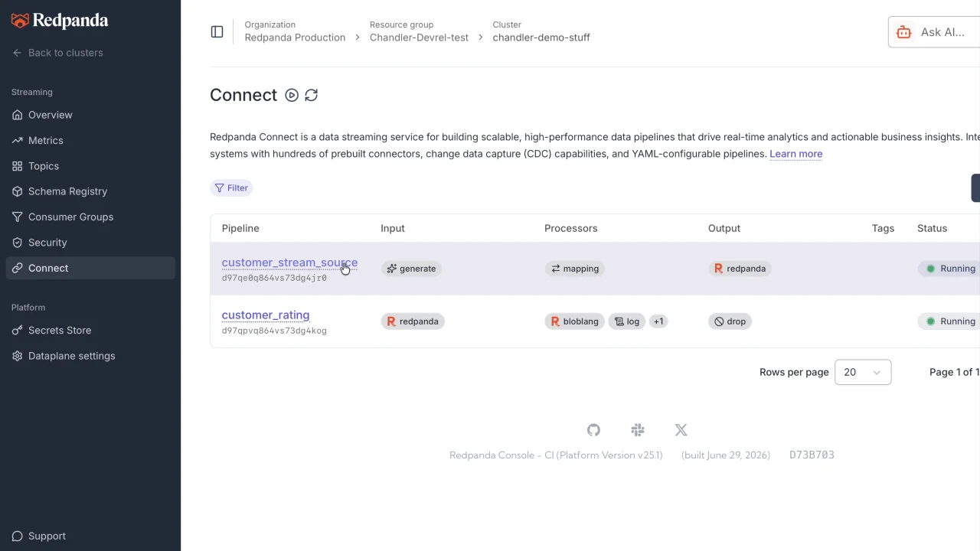Open the customer_rating pipeline link

click(266, 315)
